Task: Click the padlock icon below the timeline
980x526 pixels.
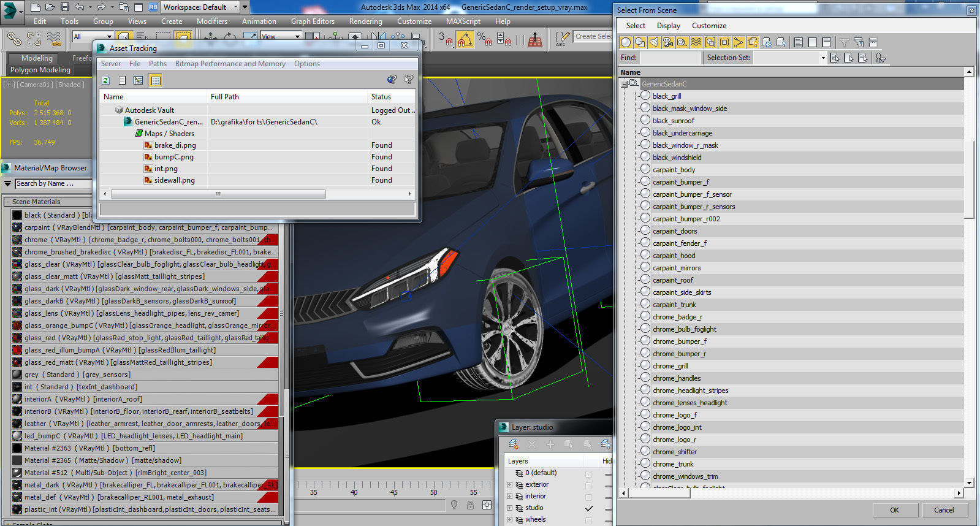Action: (x=470, y=505)
